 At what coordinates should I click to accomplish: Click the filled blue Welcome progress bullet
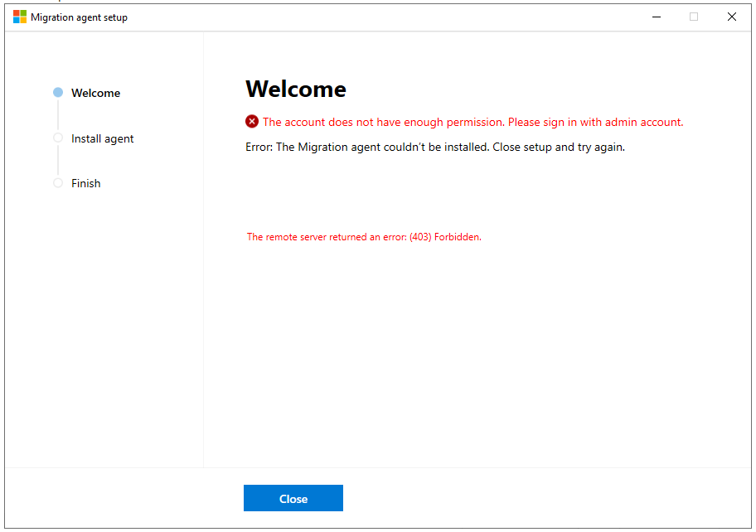[57, 93]
